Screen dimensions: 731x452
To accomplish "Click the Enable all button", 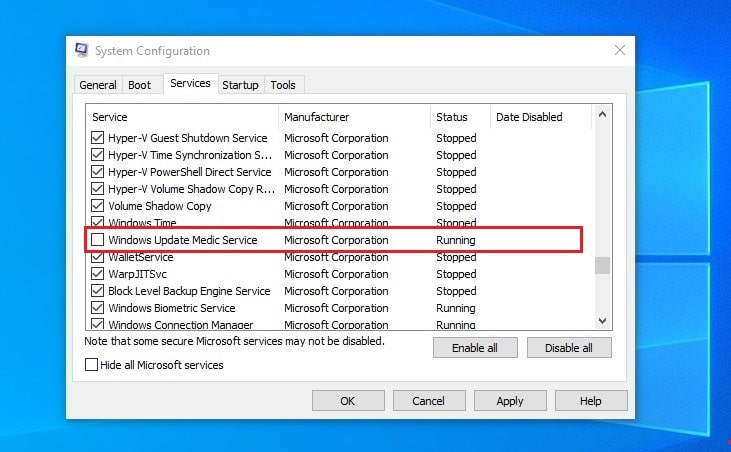I will coord(475,348).
